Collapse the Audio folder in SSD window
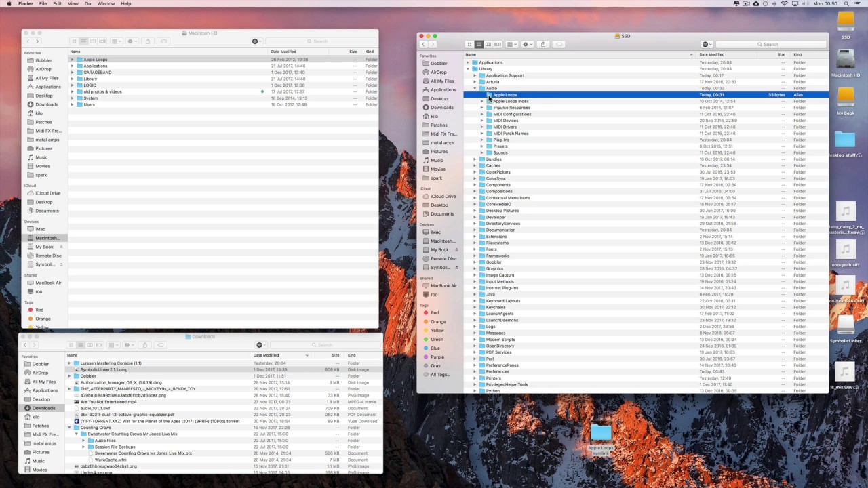868x488 pixels. point(475,88)
